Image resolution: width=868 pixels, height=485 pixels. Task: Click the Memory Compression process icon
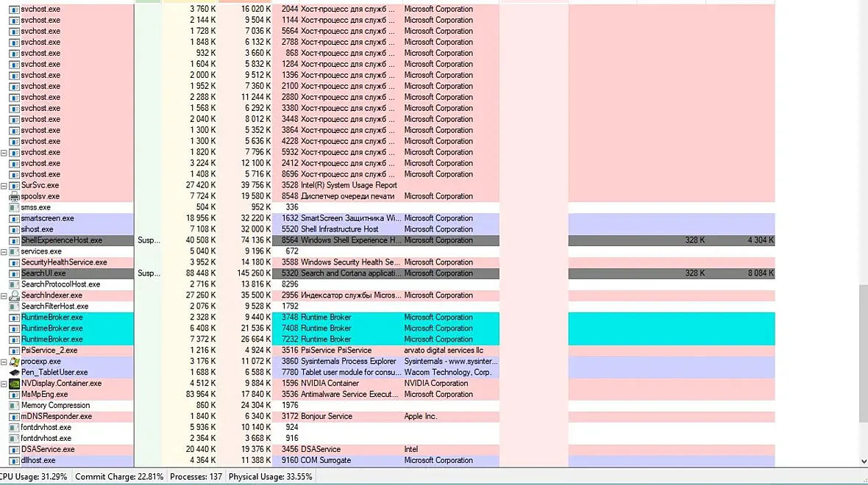tap(15, 406)
